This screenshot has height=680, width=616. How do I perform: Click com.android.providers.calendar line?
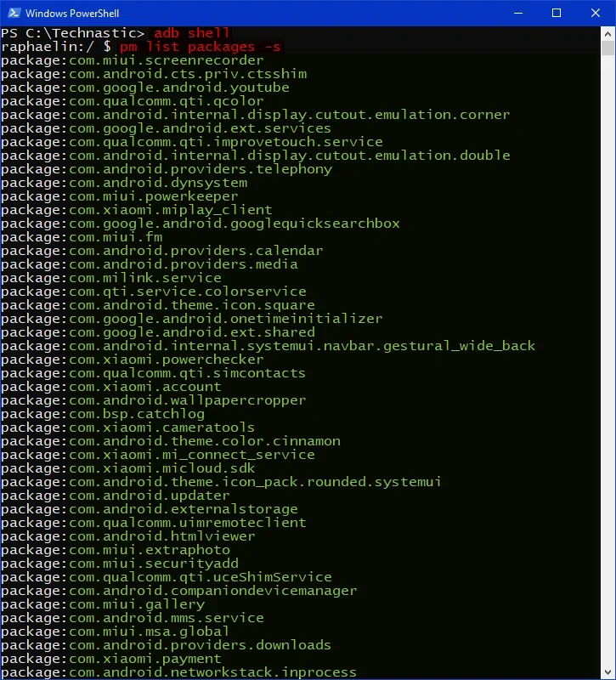[x=162, y=251]
